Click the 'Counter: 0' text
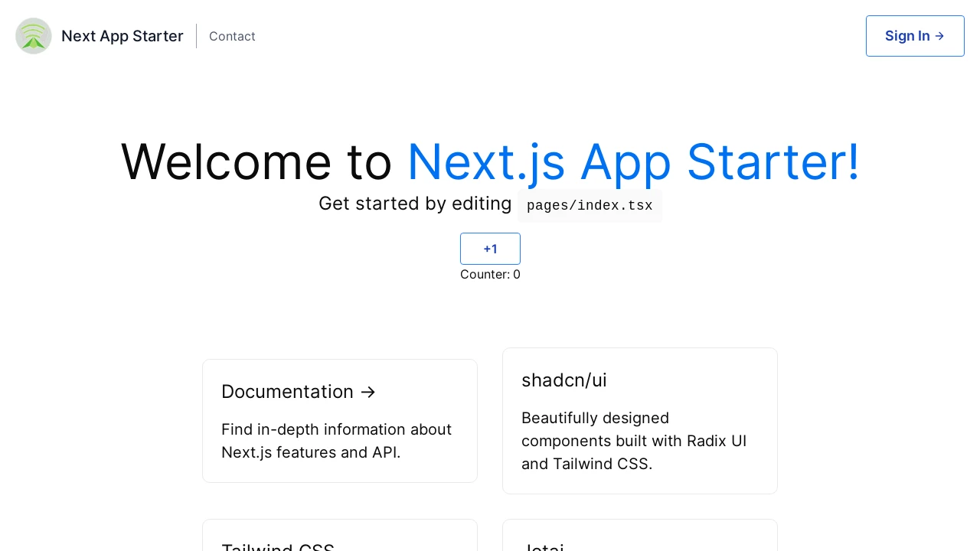This screenshot has height=551, width=980. (490, 274)
